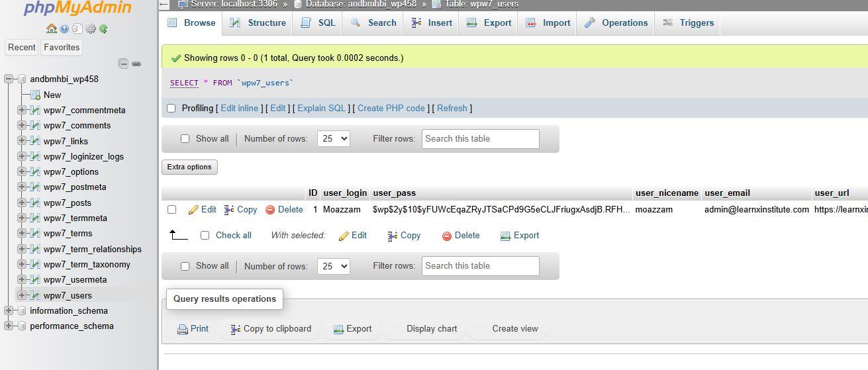
Task: Tick the Check all checkbox
Action: pyautogui.click(x=205, y=235)
